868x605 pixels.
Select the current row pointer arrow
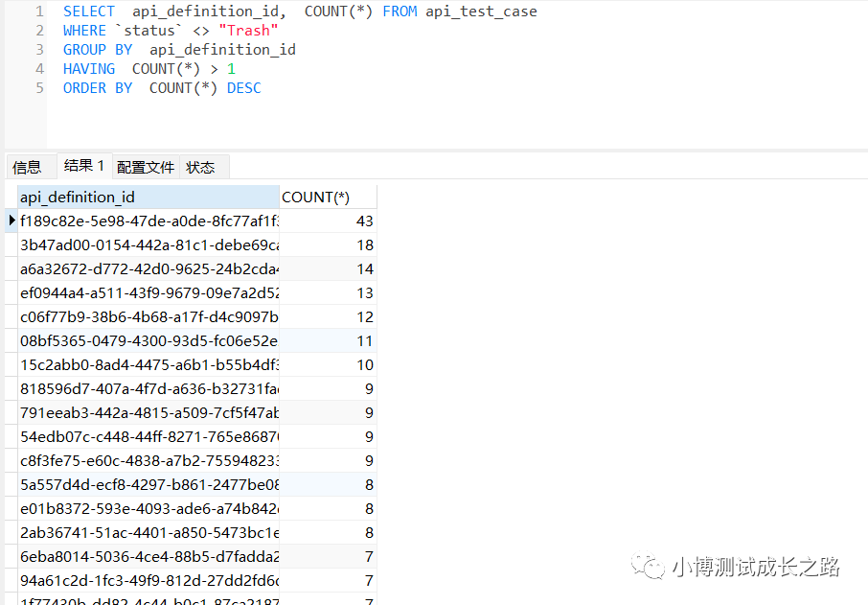tap(11, 221)
